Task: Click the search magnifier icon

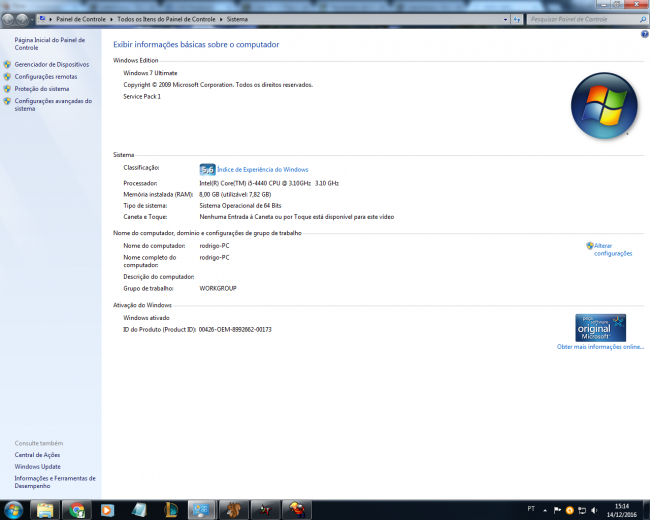Action: coord(643,19)
